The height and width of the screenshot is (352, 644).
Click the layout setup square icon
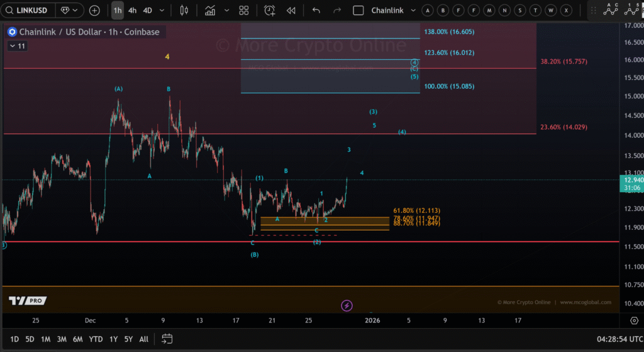click(358, 11)
